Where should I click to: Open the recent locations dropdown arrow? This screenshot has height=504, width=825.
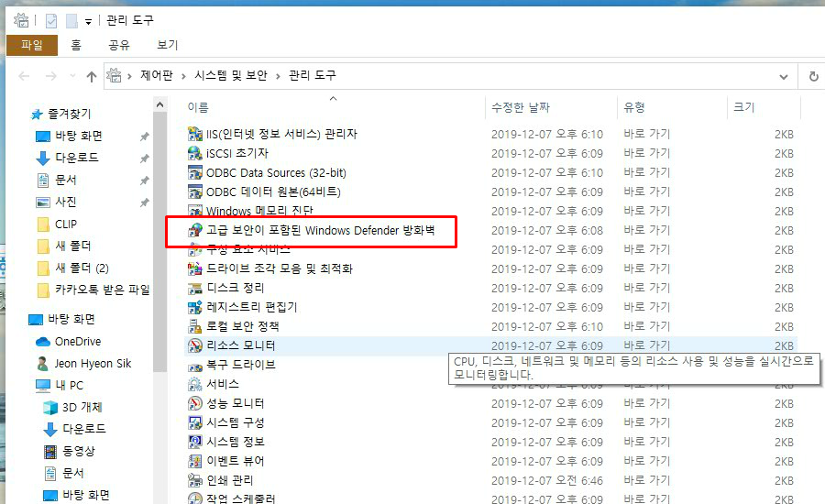tap(72, 76)
